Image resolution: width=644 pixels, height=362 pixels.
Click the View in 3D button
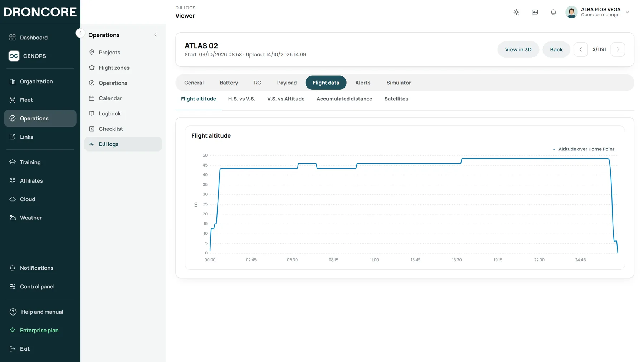pyautogui.click(x=518, y=50)
